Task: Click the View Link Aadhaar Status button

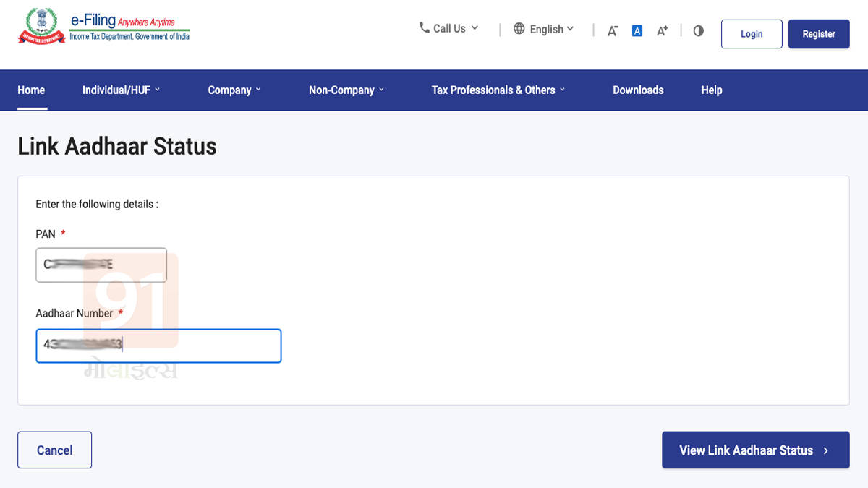Action: 755,450
